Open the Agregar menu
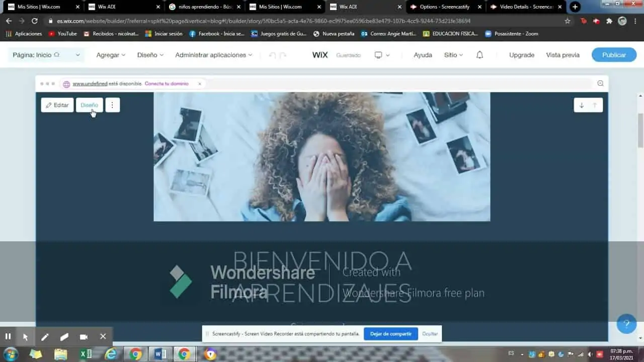 coord(111,55)
